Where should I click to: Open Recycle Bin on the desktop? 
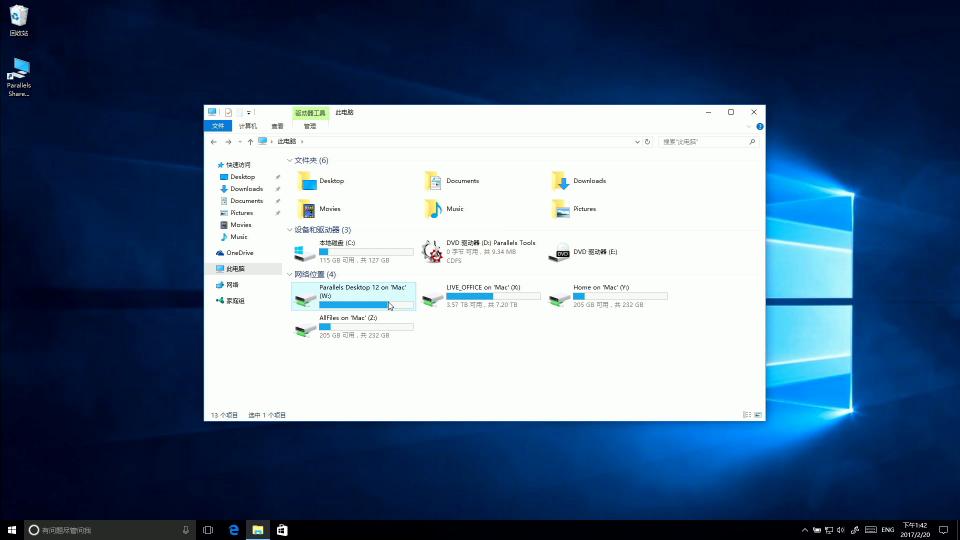pyautogui.click(x=19, y=17)
